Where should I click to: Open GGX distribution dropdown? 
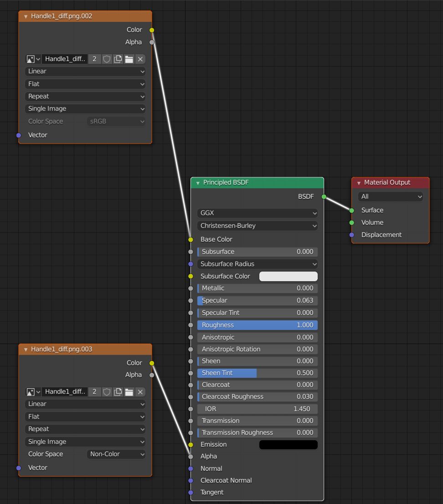(x=258, y=213)
